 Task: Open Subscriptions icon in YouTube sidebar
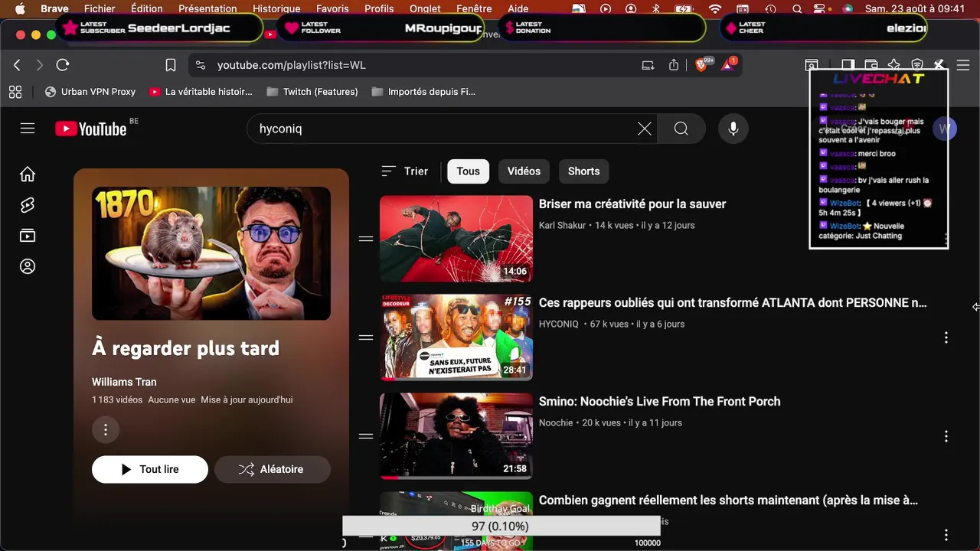click(28, 236)
